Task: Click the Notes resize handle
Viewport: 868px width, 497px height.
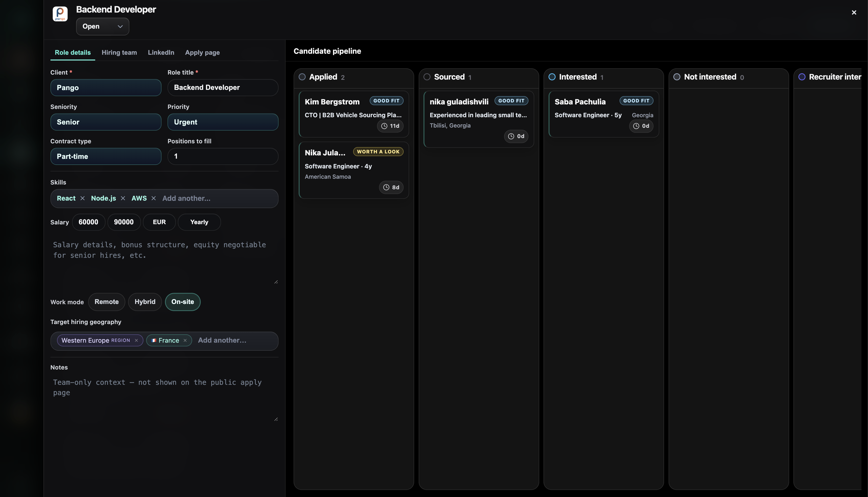Action: (276, 419)
